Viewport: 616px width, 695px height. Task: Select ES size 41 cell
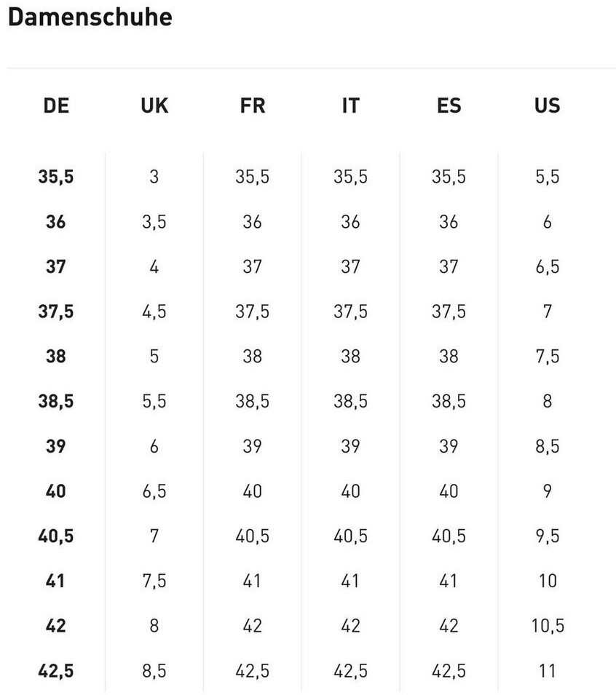pos(449,581)
